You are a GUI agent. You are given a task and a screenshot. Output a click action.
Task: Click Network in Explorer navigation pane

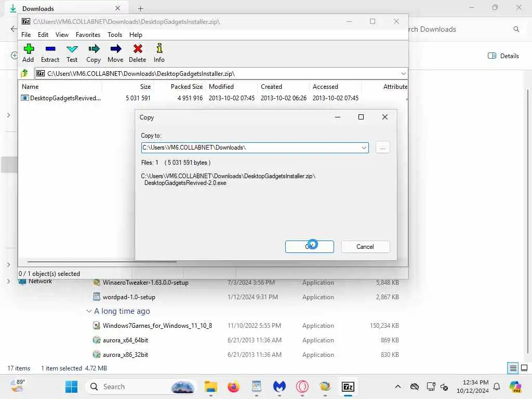click(x=40, y=281)
